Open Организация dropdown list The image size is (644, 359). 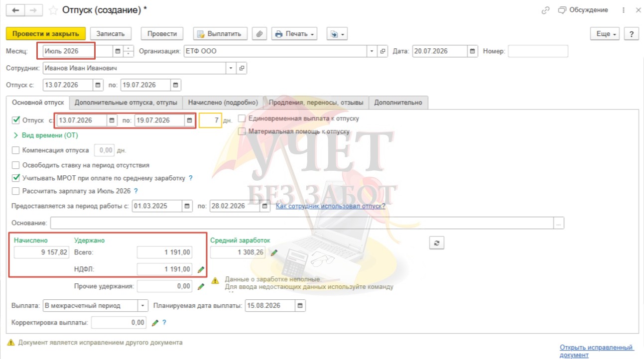coord(373,51)
